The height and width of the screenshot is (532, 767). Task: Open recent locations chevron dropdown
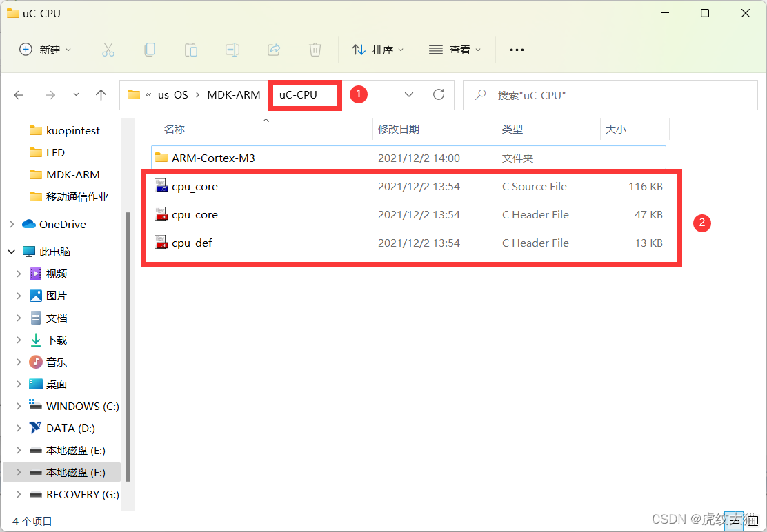pyautogui.click(x=76, y=95)
